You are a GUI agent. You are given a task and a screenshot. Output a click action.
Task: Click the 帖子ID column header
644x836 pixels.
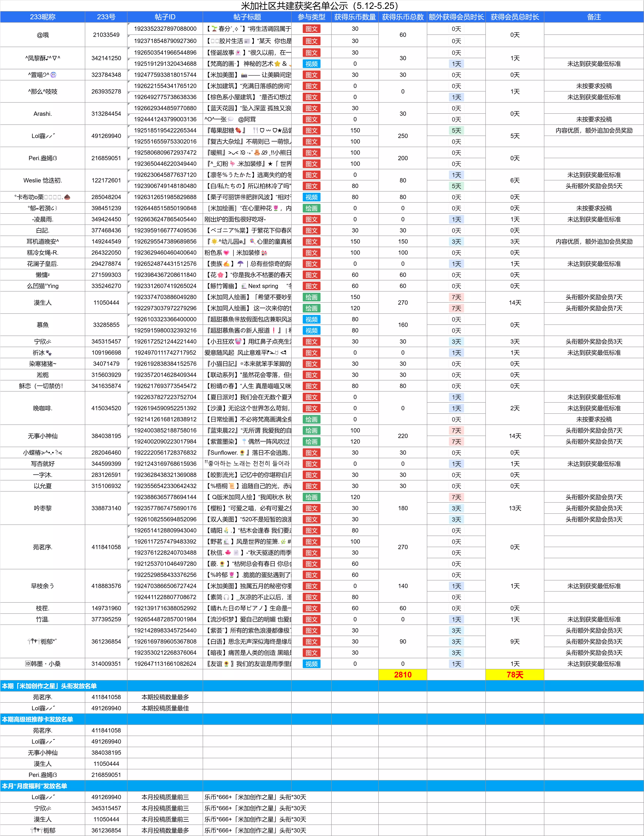coord(165,17)
